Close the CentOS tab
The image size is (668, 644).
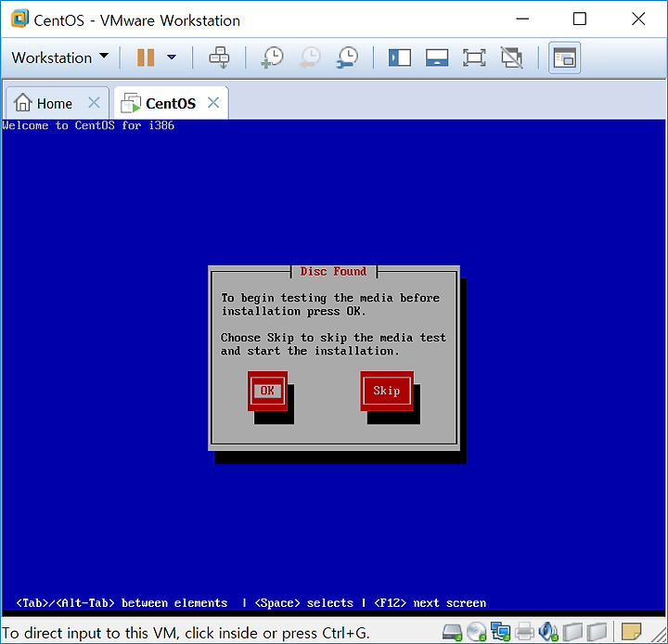213,103
